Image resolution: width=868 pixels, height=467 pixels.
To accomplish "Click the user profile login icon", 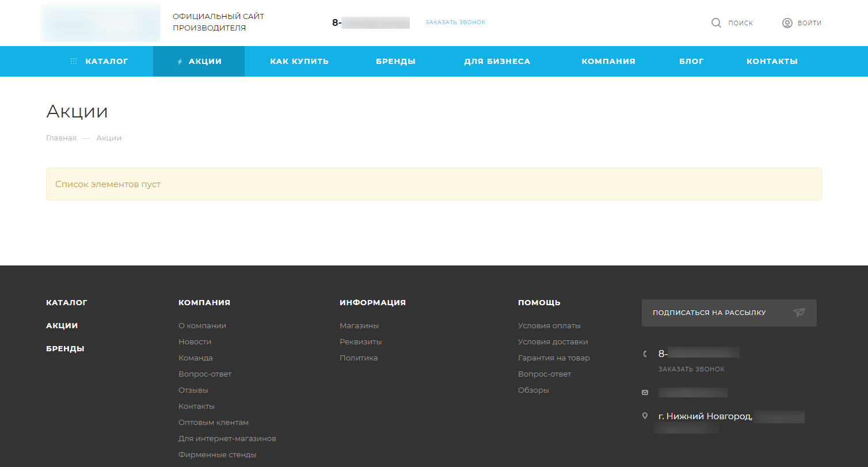I will (787, 23).
